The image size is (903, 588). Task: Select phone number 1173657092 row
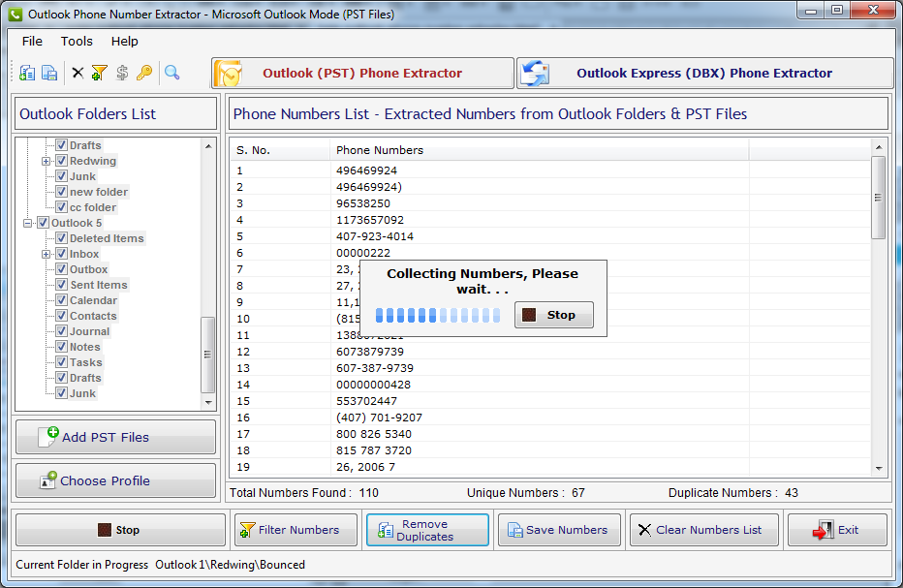click(x=550, y=220)
